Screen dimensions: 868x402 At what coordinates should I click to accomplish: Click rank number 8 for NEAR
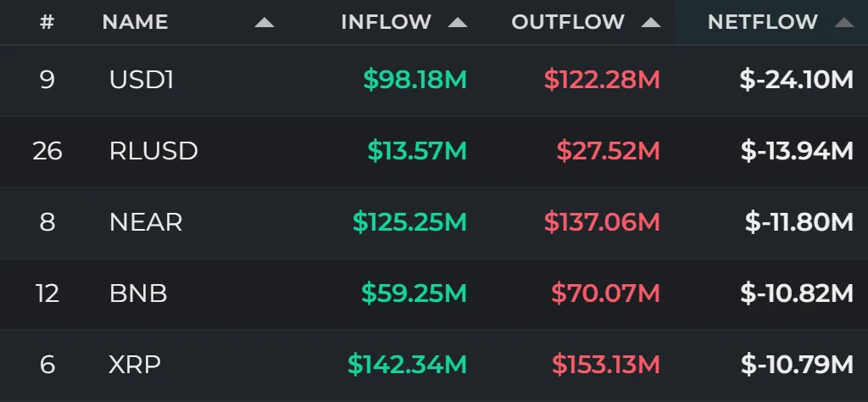click(x=47, y=222)
